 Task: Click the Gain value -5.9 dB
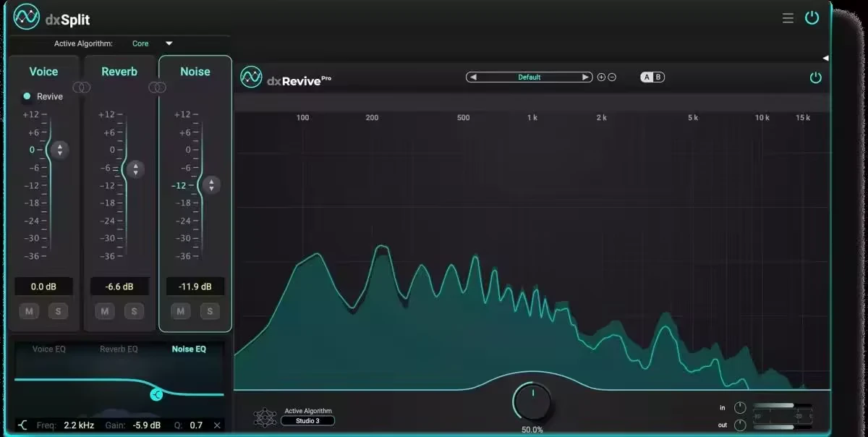tap(148, 425)
